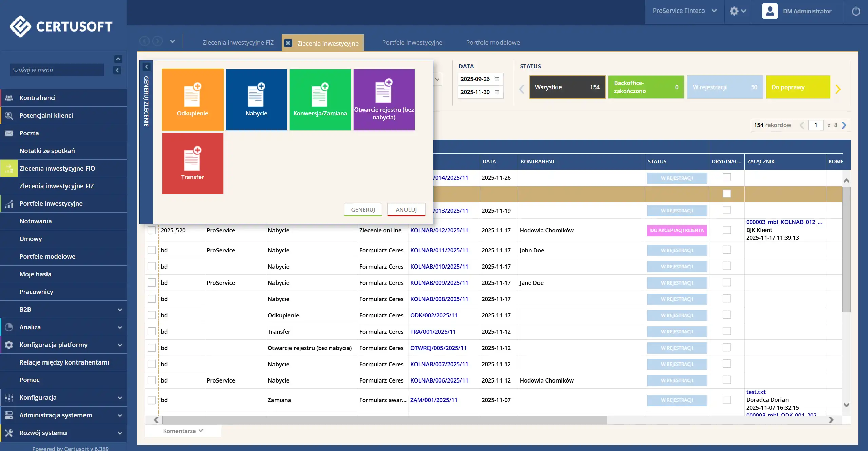868x451 pixels.
Task: Tick the row checkbox for 2025_520
Action: (x=152, y=230)
